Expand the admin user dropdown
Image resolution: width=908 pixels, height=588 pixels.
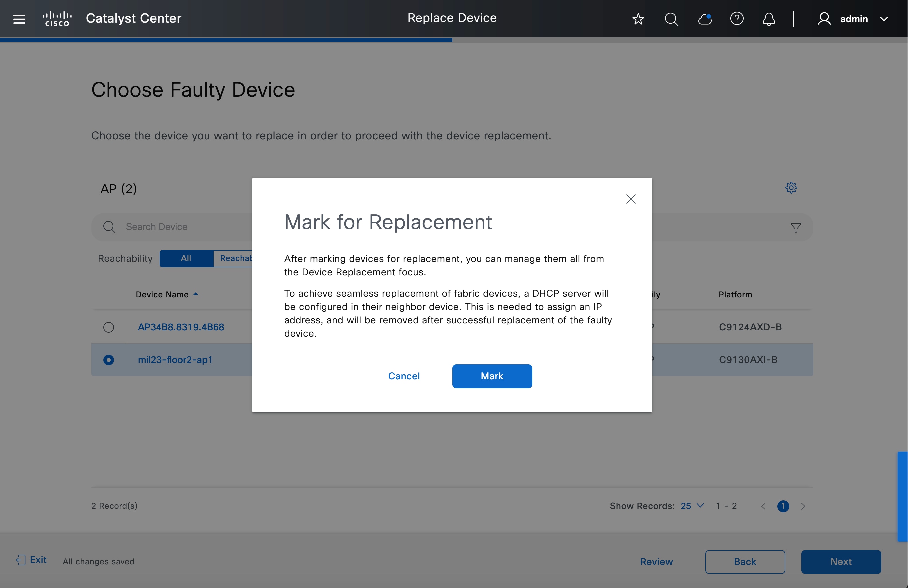pos(884,19)
